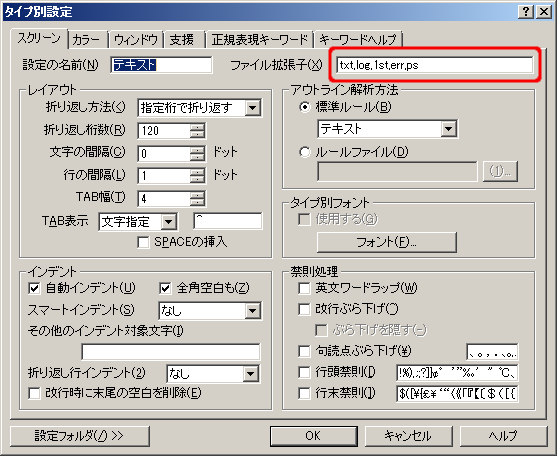Toggle 自動インデント checkbox
This screenshot has height=456, width=557.
pos(34,288)
